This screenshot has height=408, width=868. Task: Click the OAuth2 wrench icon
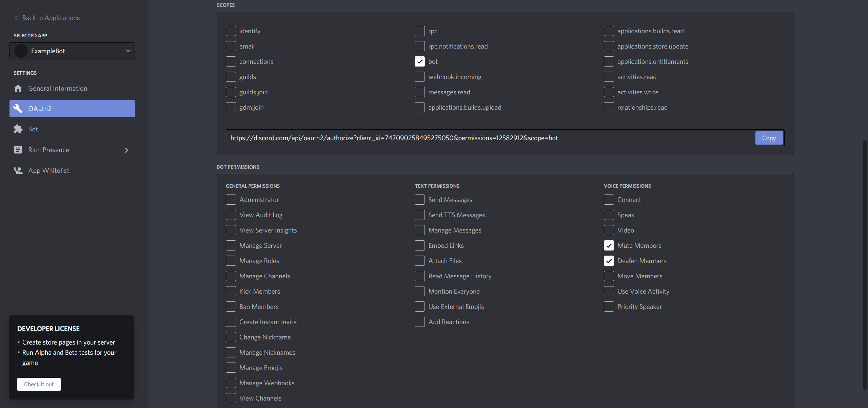(18, 109)
